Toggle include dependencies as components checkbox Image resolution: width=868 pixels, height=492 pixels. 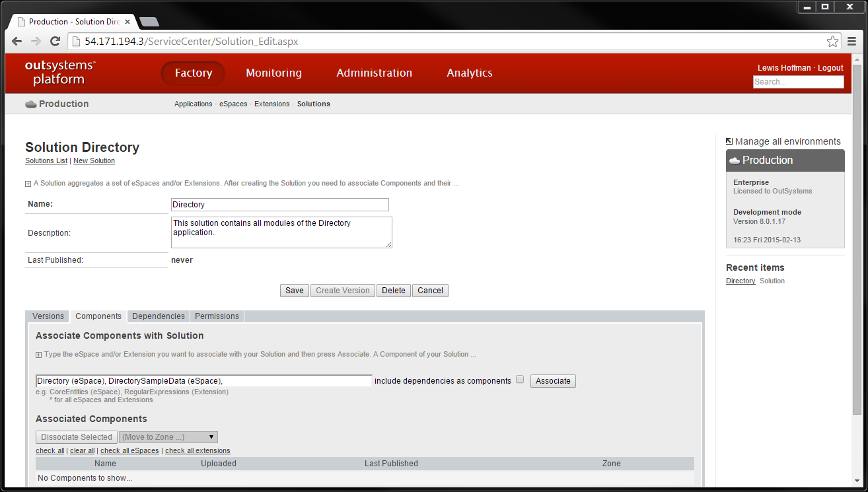[x=520, y=380]
